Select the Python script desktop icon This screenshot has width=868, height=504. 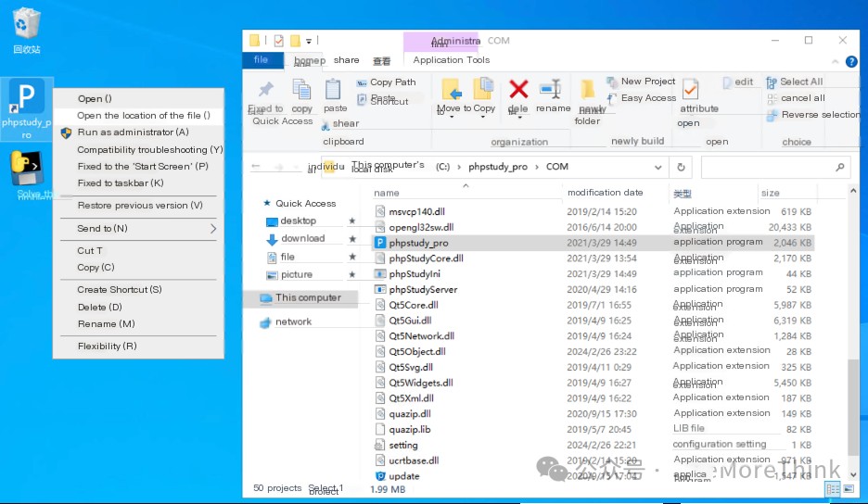pyautogui.click(x=26, y=169)
